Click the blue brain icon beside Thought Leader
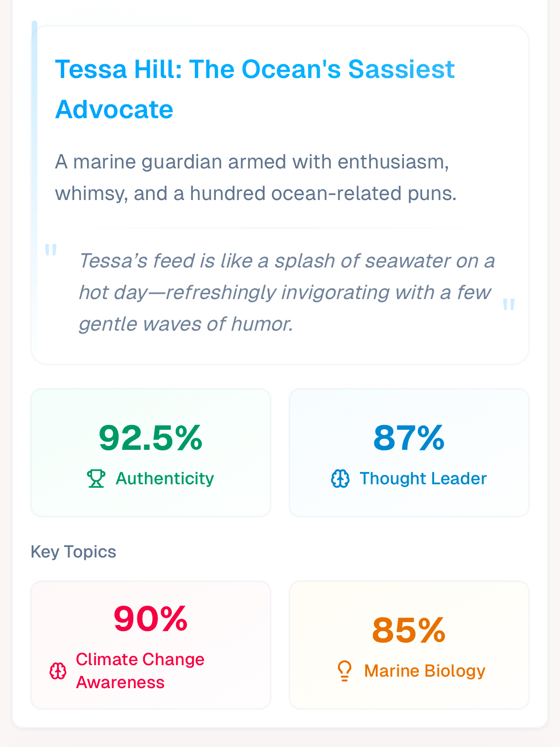Image resolution: width=560 pixels, height=747 pixels. point(340,479)
